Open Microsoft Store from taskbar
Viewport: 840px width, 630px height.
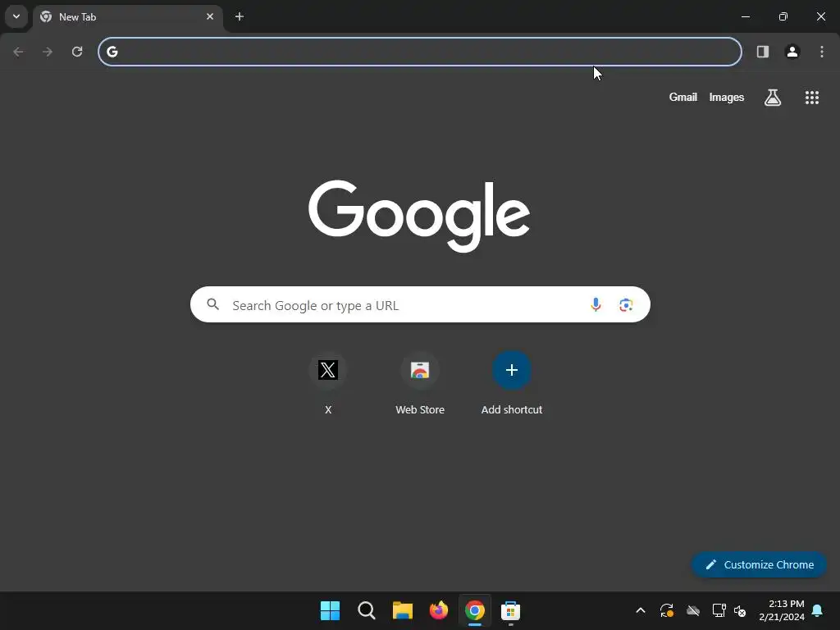510,610
